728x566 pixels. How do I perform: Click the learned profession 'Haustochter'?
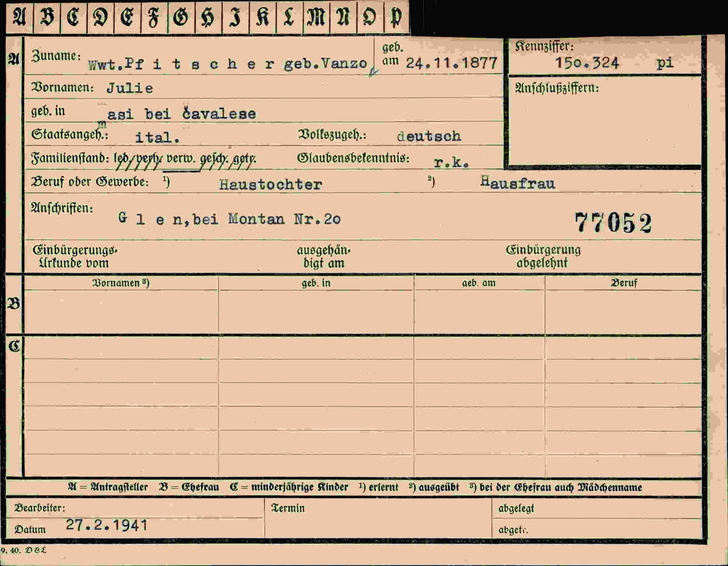click(270, 184)
